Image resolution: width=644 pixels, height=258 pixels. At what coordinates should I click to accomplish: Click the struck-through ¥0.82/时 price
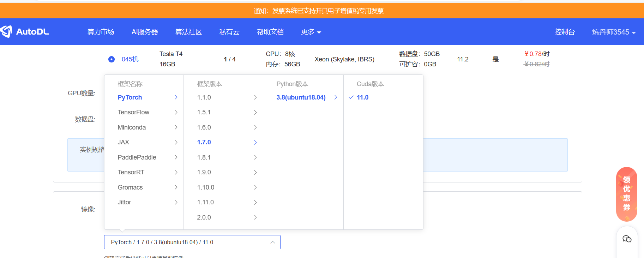537,64
